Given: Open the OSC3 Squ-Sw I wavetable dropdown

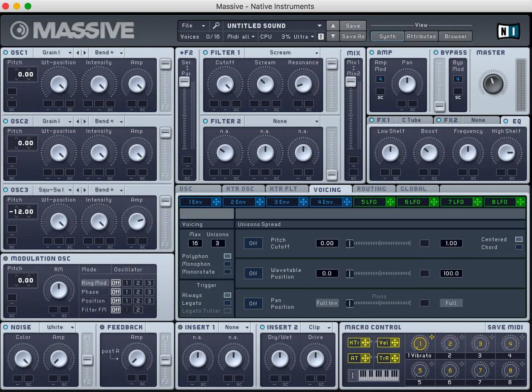Looking at the screenshot, I should pyautogui.click(x=53, y=190).
